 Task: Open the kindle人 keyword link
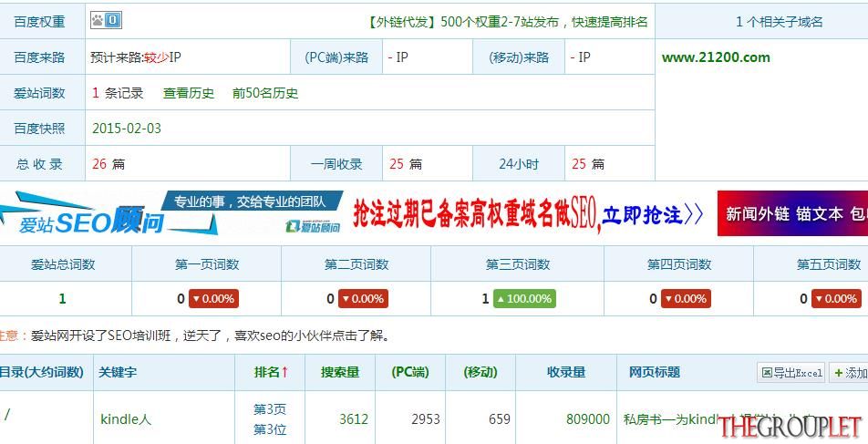(x=126, y=419)
